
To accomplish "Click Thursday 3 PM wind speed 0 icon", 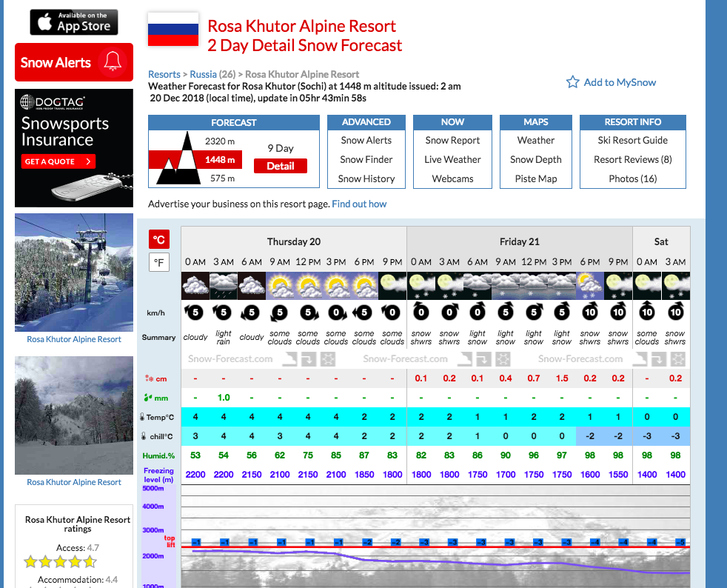I will click(337, 313).
